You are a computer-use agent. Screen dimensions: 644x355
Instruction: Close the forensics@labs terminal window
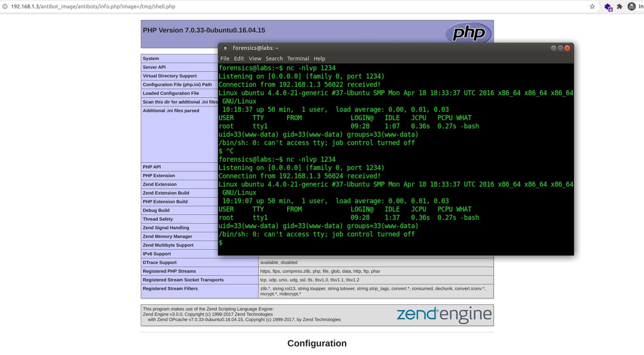pos(567,48)
